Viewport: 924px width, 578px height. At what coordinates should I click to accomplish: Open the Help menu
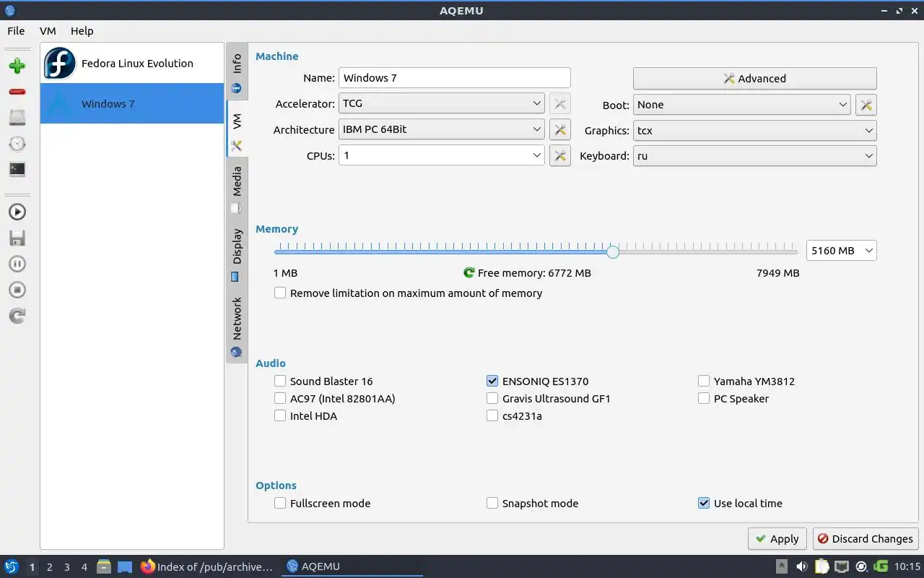coord(82,31)
